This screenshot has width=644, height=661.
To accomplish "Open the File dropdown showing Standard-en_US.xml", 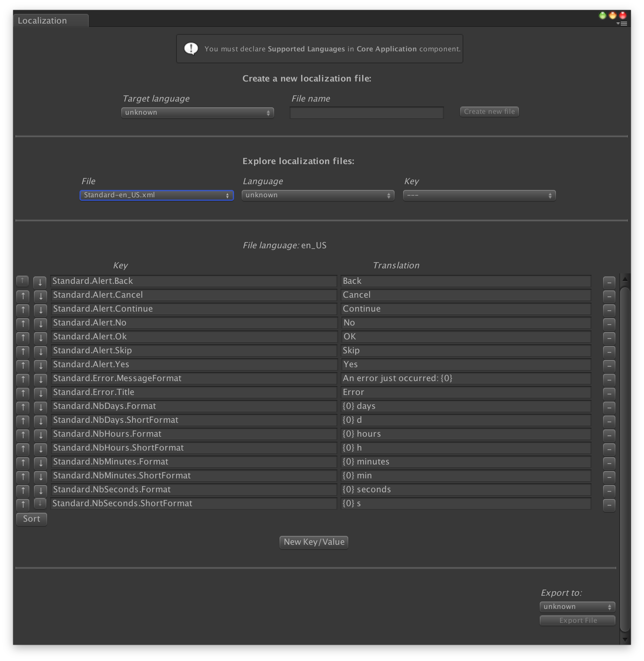I will tap(156, 195).
